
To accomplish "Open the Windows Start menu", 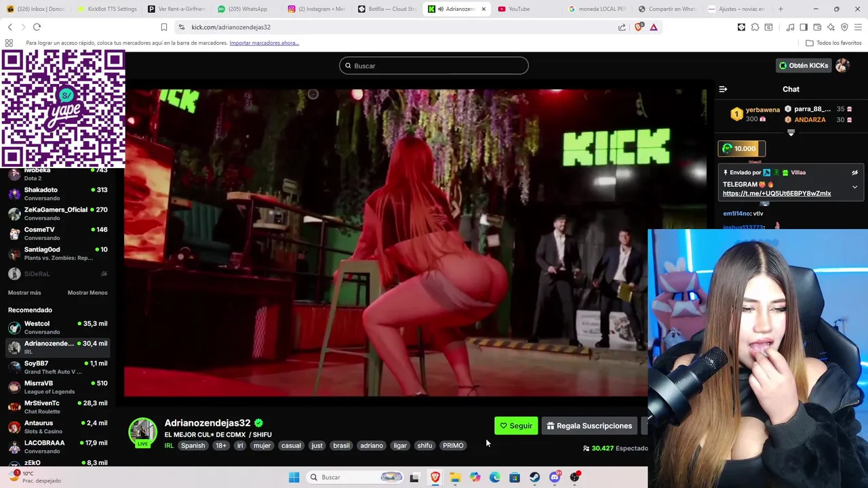I will (294, 477).
